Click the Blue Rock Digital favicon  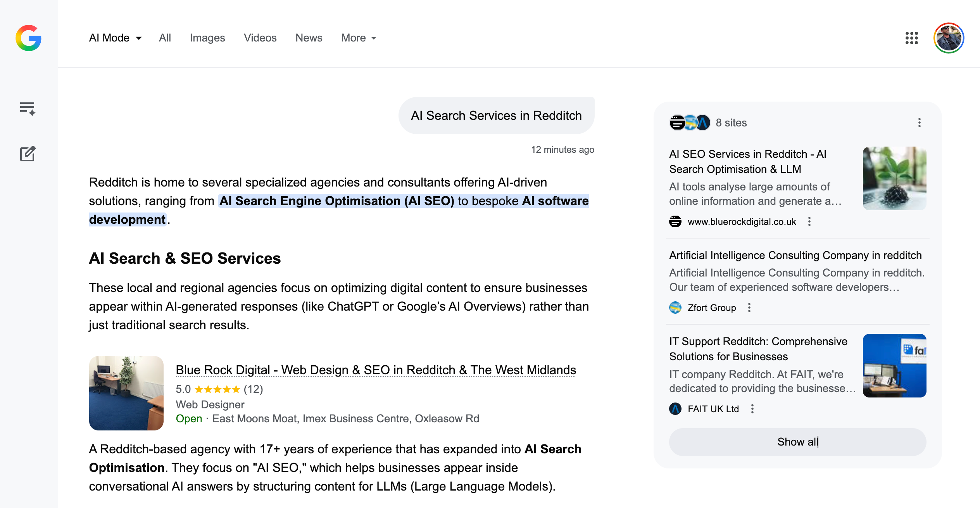tap(675, 221)
